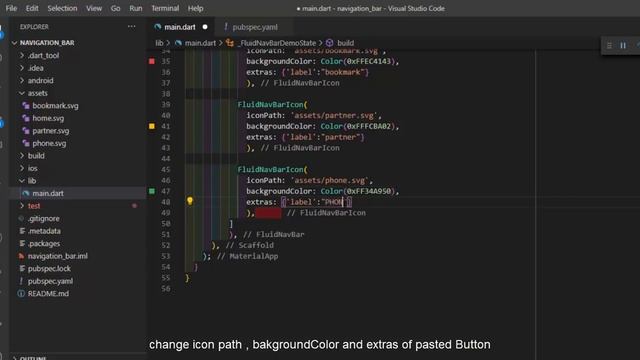Viewport: 640px width, 360px height.
Task: Open the Run menu
Action: 136,8
